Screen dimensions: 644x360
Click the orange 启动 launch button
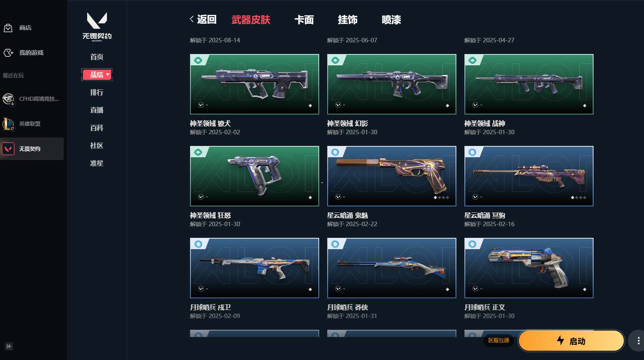coord(571,341)
